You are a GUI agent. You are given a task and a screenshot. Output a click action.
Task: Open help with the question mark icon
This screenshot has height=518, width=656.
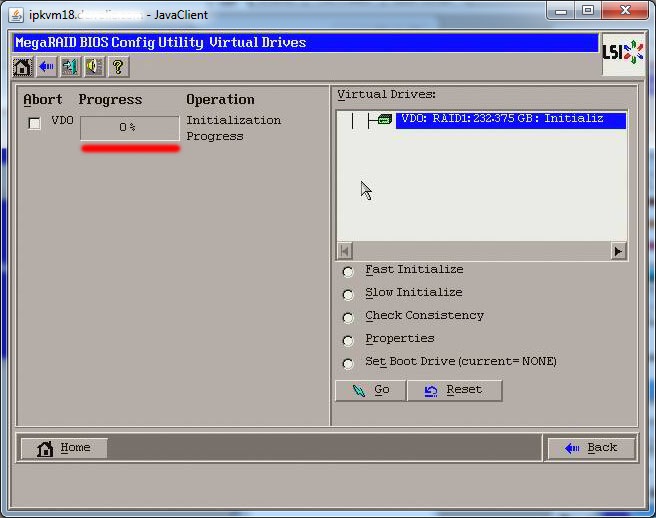pyautogui.click(x=118, y=67)
